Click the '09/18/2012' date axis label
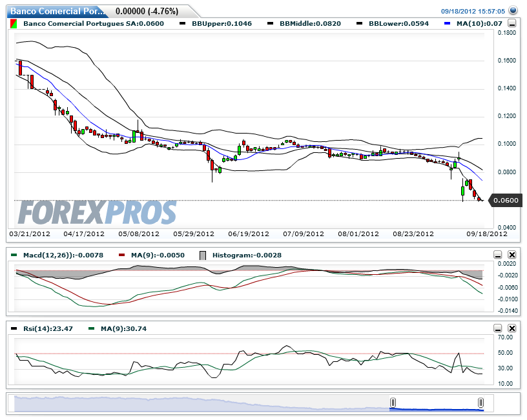The image size is (527, 420). [x=487, y=234]
